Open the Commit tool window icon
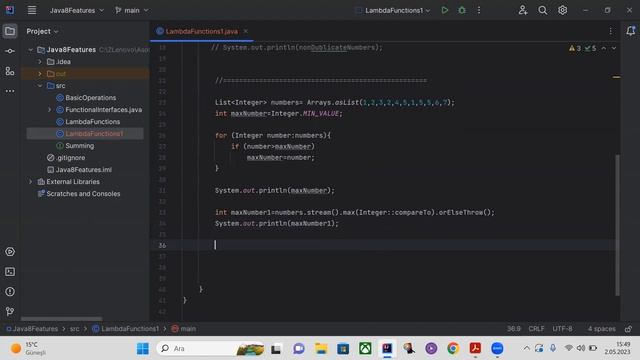The height and width of the screenshot is (360, 640). 10,51
